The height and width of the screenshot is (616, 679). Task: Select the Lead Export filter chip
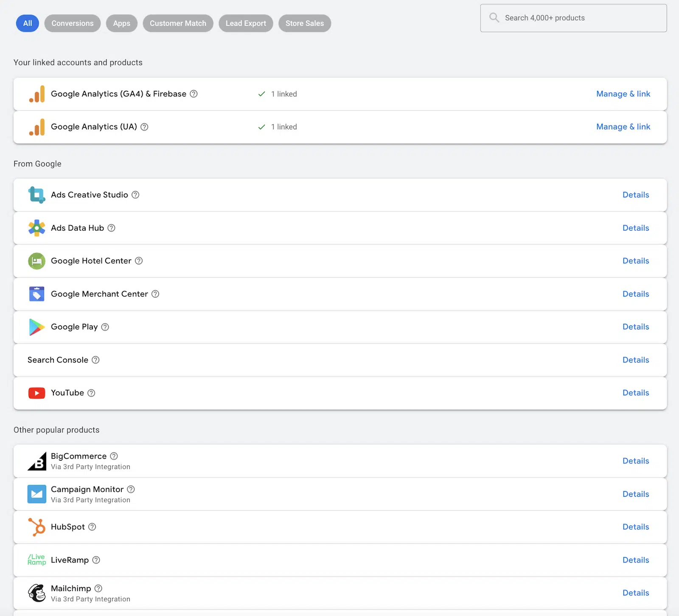click(246, 23)
